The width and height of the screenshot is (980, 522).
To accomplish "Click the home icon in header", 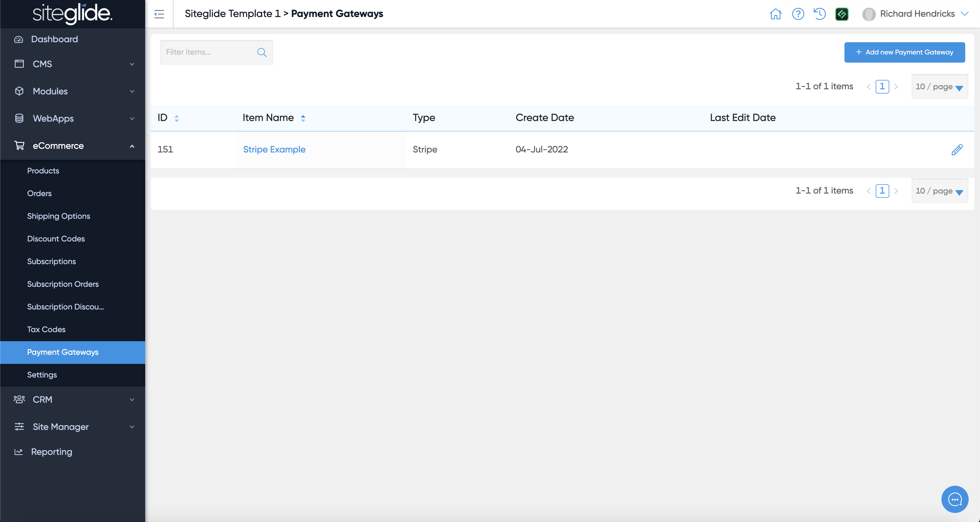I will coord(775,14).
